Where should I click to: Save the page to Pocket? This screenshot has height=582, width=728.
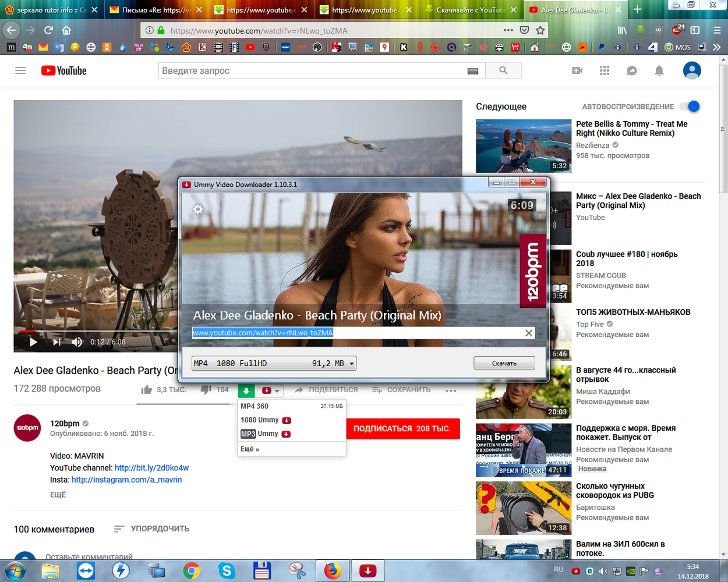tap(524, 30)
